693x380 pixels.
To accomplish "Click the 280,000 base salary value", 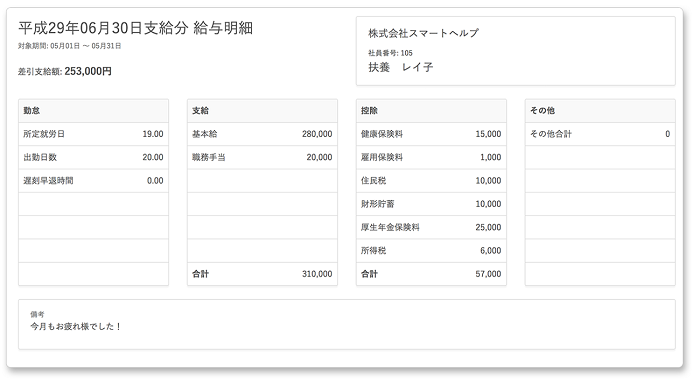I will click(x=317, y=134).
